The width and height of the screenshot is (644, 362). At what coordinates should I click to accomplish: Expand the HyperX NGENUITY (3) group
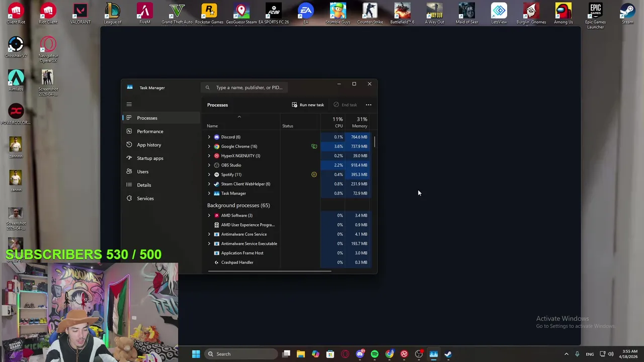pos(209,156)
